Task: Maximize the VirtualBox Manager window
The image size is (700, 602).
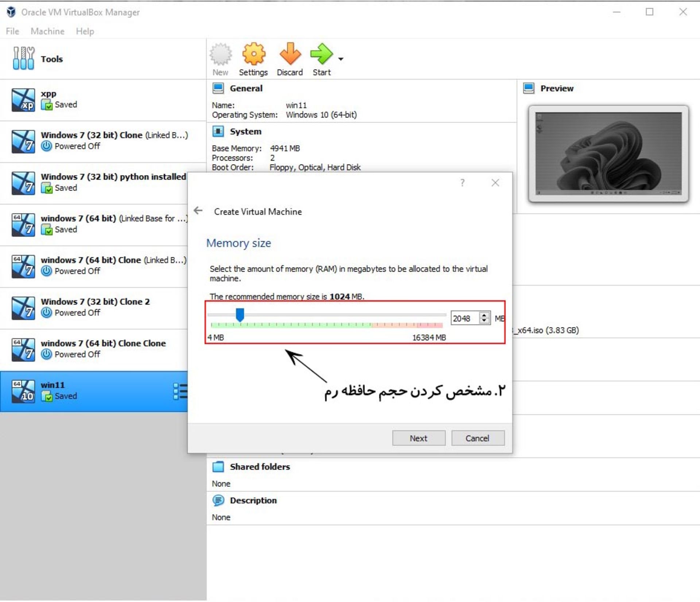Action: point(649,12)
